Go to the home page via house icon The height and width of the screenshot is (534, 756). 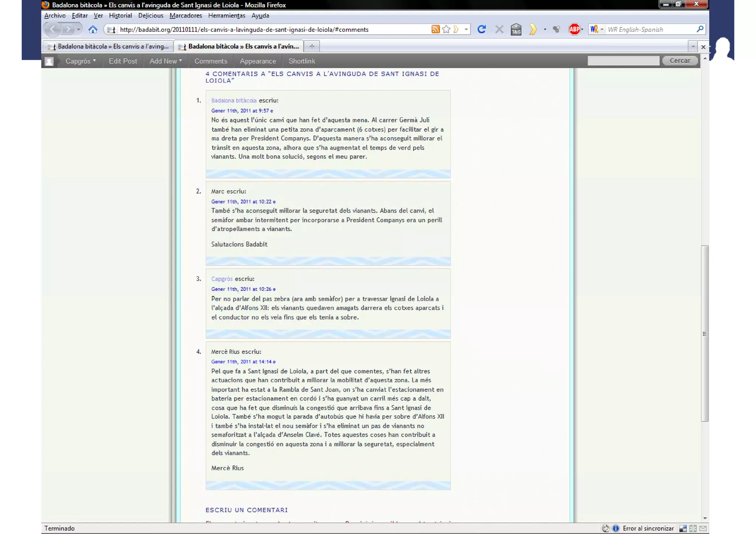(93, 30)
